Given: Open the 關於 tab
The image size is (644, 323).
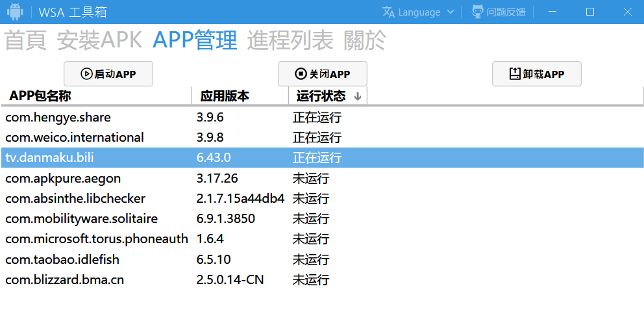Looking at the screenshot, I should (364, 40).
